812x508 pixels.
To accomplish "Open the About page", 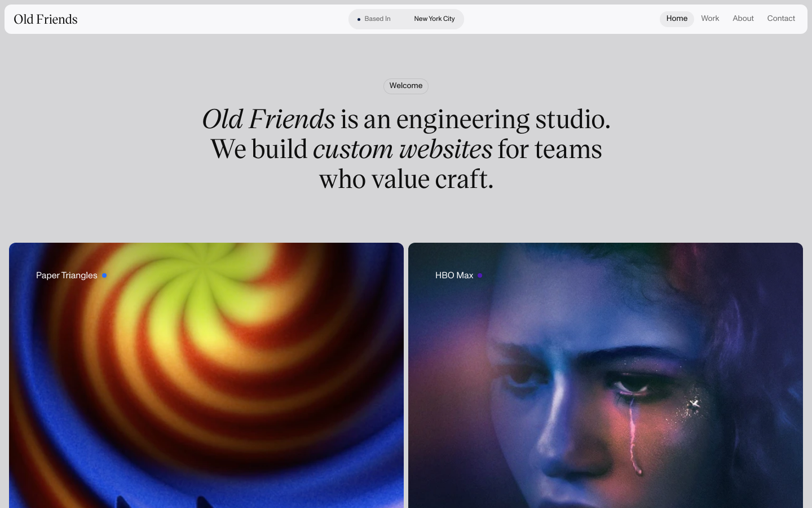I will point(743,19).
